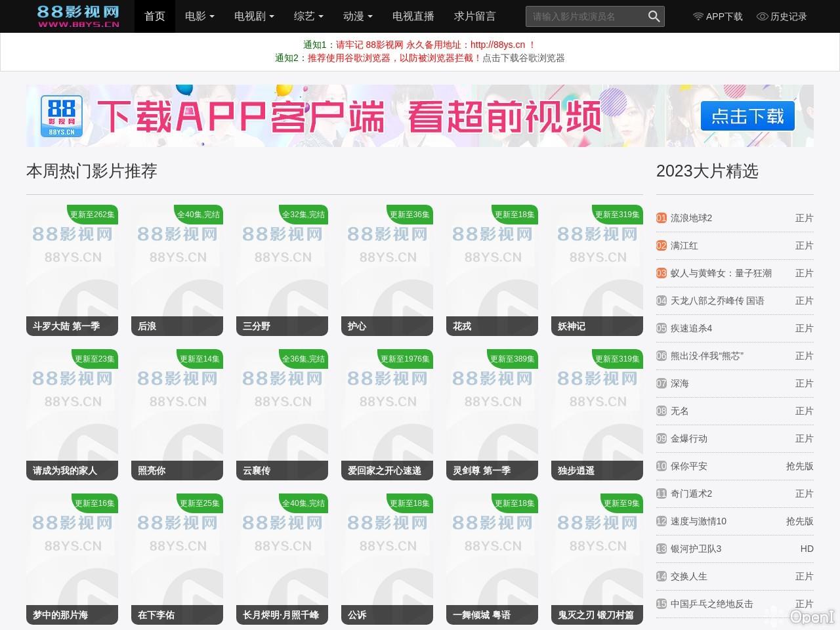Open the 综艺 dropdown
The width and height of the screenshot is (840, 630).
pyautogui.click(x=308, y=16)
